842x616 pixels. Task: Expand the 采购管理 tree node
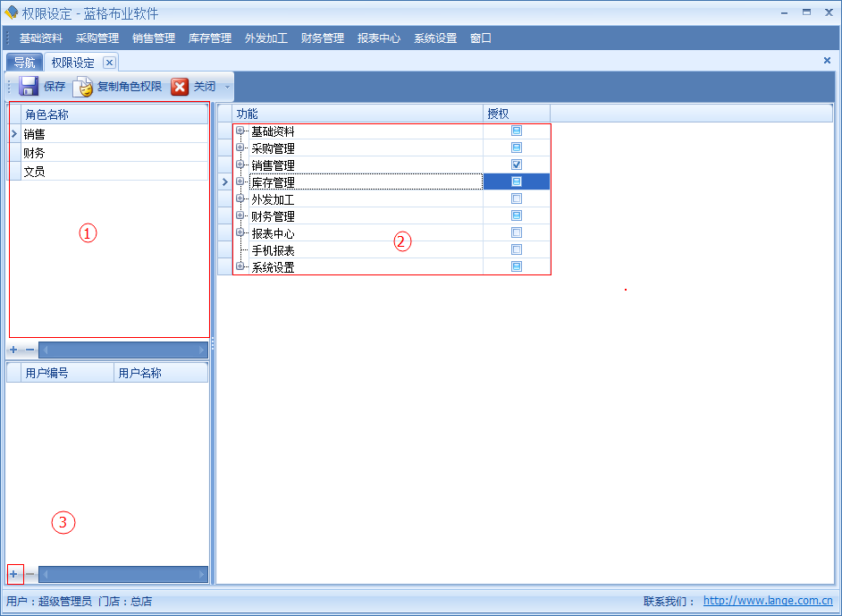(x=240, y=148)
